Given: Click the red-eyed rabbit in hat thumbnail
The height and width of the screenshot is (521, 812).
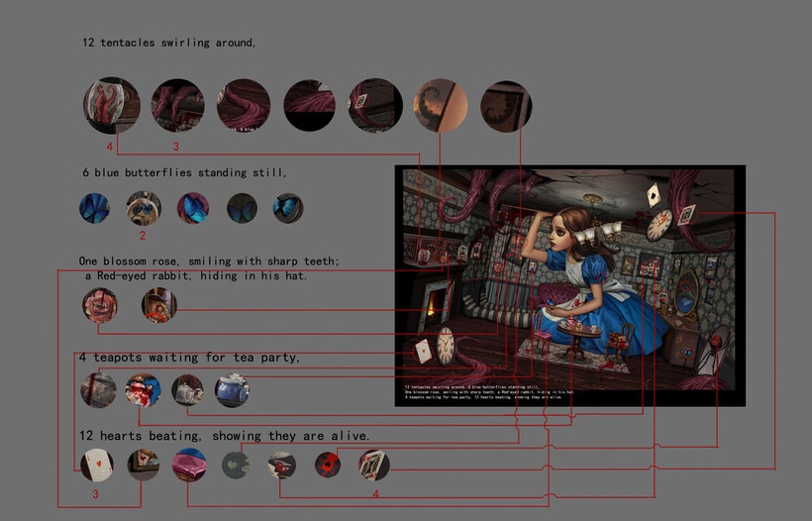Looking at the screenshot, I should tap(159, 305).
